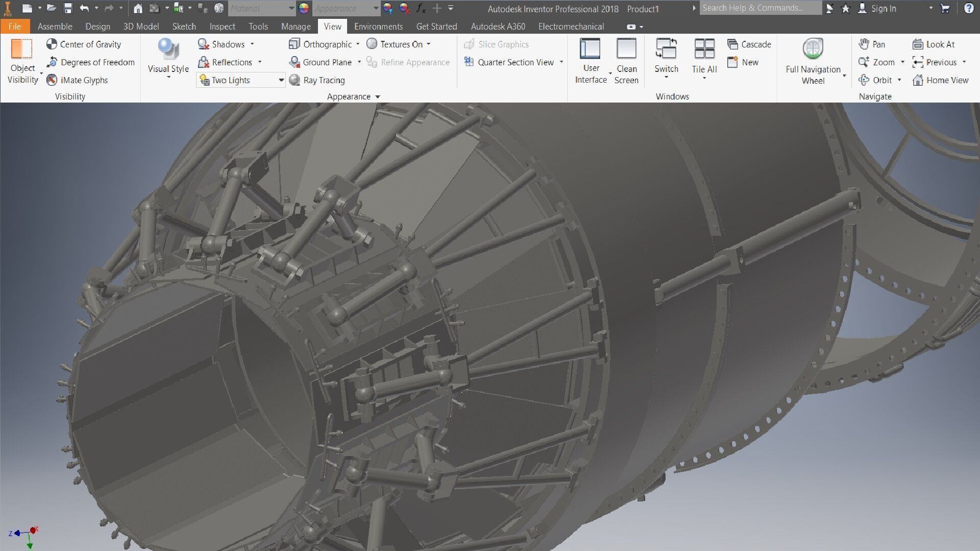Open the File menu
Image resolution: width=980 pixels, height=551 pixels.
(15, 27)
